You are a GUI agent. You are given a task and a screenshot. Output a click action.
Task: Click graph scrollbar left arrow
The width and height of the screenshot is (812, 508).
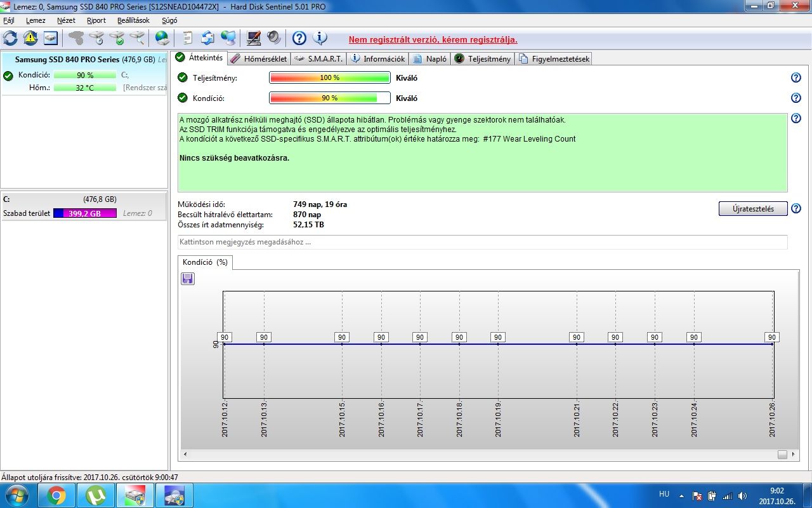[185, 455]
